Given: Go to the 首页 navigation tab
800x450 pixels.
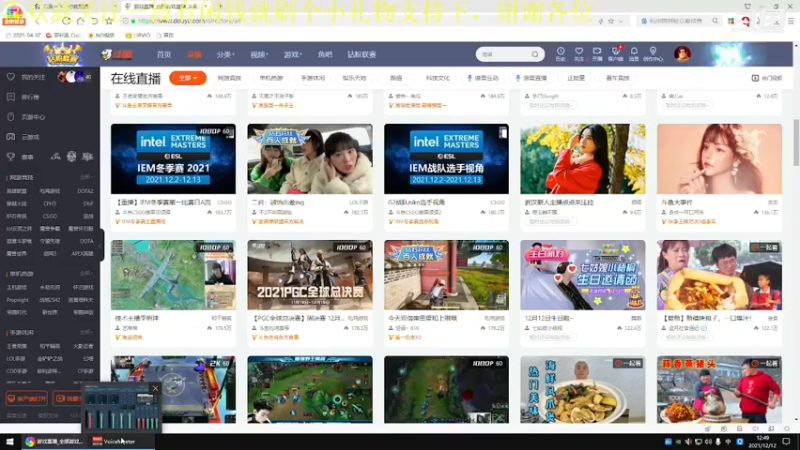Looking at the screenshot, I should click(164, 55).
